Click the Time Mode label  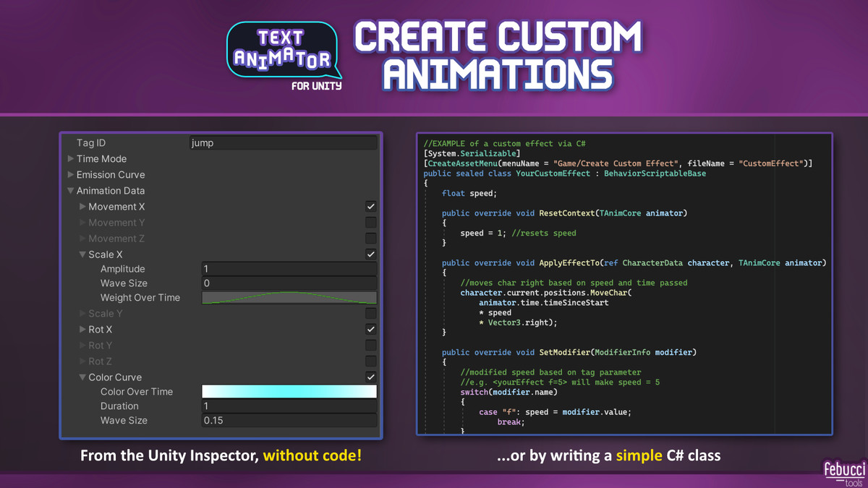click(101, 159)
